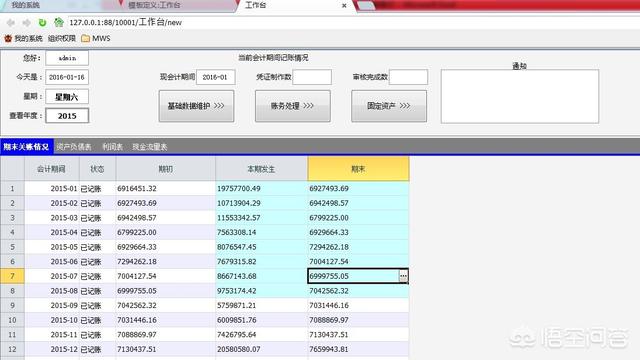The height and width of the screenshot is (360, 640).
Task: Click inside the 通知 notice text area
Action: [x=520, y=96]
